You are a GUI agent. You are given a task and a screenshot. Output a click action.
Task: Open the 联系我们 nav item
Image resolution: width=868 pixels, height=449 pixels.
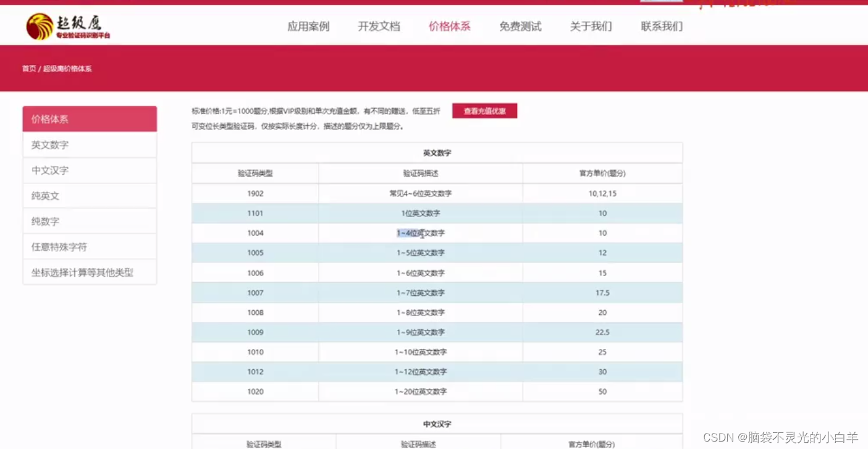click(x=662, y=27)
